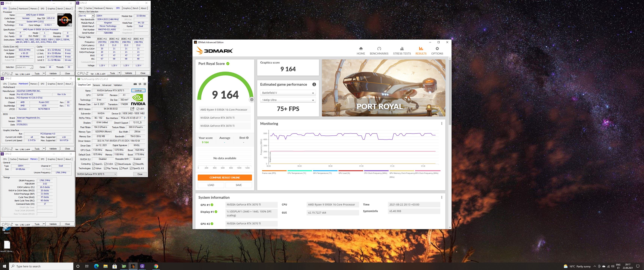This screenshot has width=644, height=270.
Task: Expand Tools arrow in CPU-Z SPD window
Action: click(x=119, y=73)
